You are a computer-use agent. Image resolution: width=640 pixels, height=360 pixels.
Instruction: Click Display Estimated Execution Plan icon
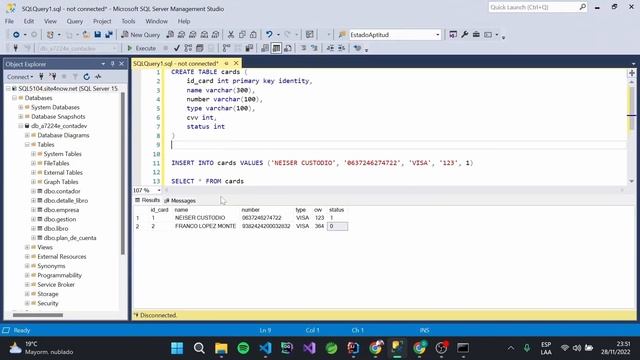pos(188,48)
